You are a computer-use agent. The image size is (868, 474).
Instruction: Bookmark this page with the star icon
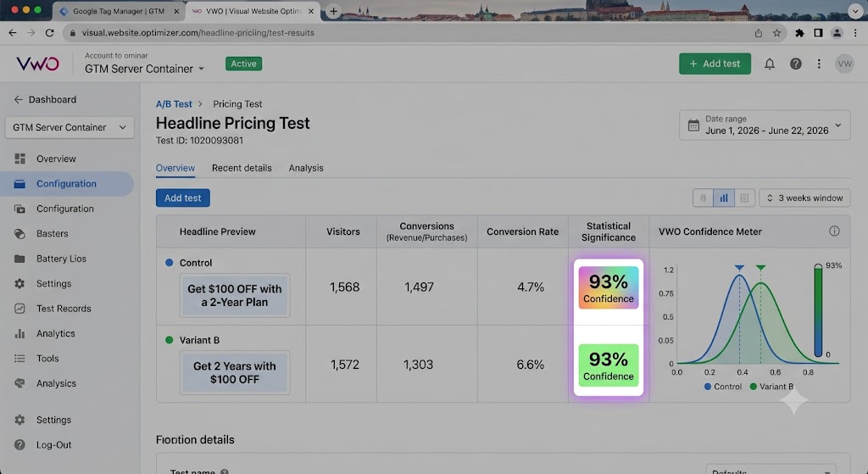click(776, 33)
